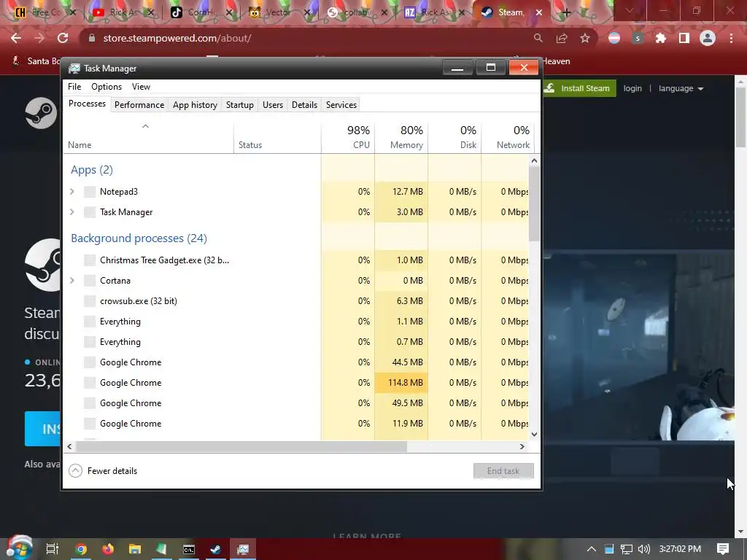The width and height of the screenshot is (747, 560).
Task: Sort processes by Name column header
Action: pos(148,137)
